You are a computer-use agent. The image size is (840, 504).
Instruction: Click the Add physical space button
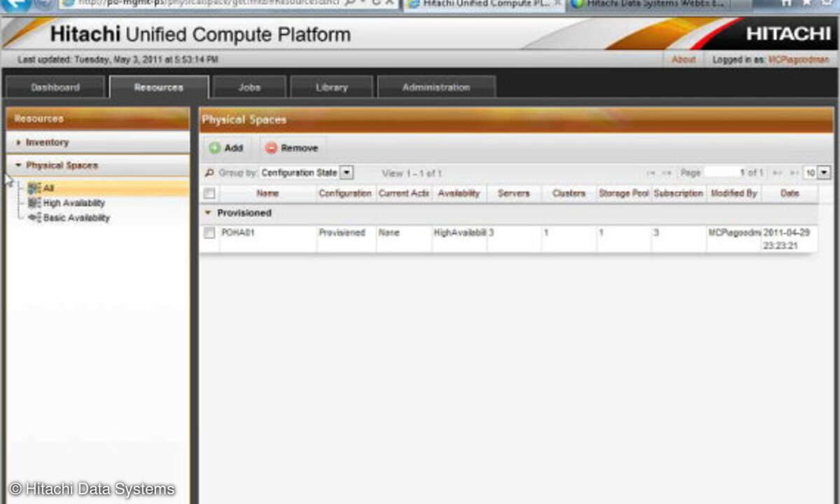(226, 148)
